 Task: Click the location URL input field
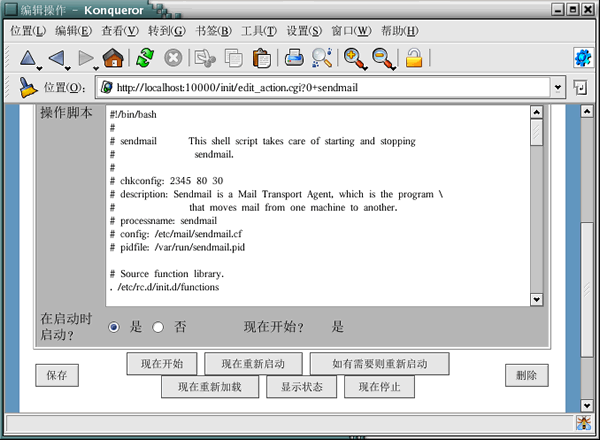pyautogui.click(x=324, y=88)
